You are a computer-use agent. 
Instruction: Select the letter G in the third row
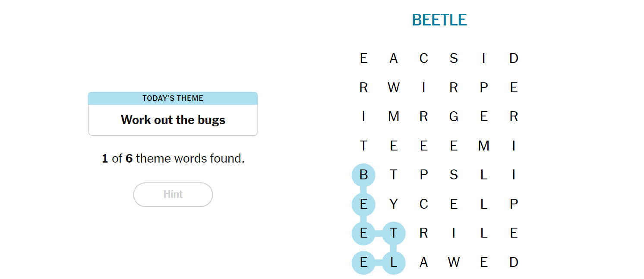point(454,116)
